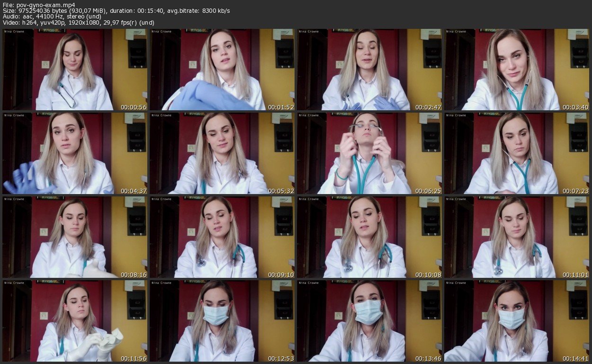
Task: Click the final frame at 00:14:41
Action: [x=517, y=320]
